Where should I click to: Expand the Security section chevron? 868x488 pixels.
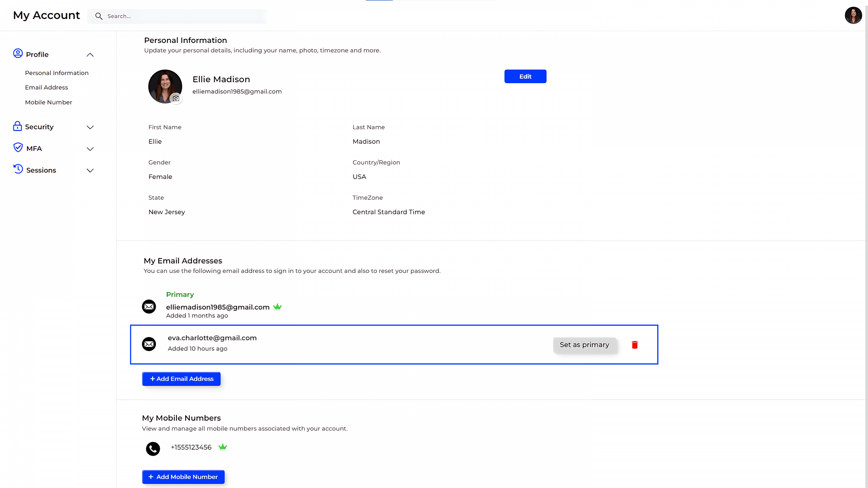pos(90,127)
